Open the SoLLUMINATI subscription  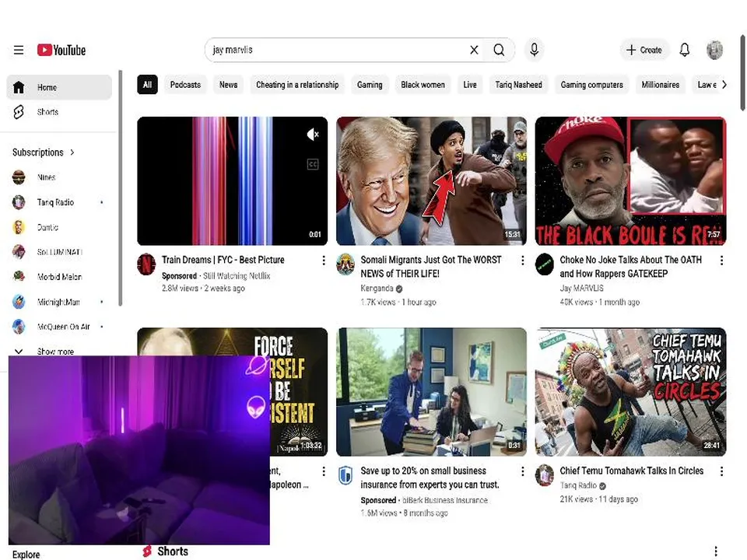59,252
